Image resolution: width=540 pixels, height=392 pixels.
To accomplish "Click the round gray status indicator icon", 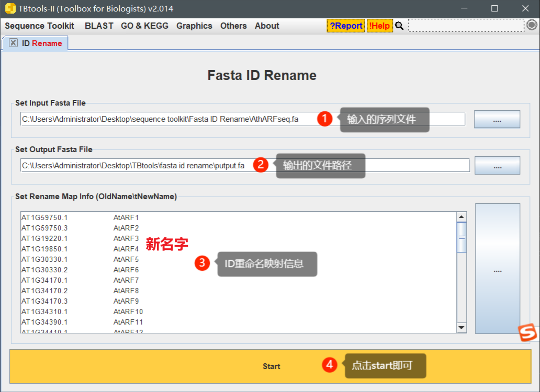I will tap(532, 25).
